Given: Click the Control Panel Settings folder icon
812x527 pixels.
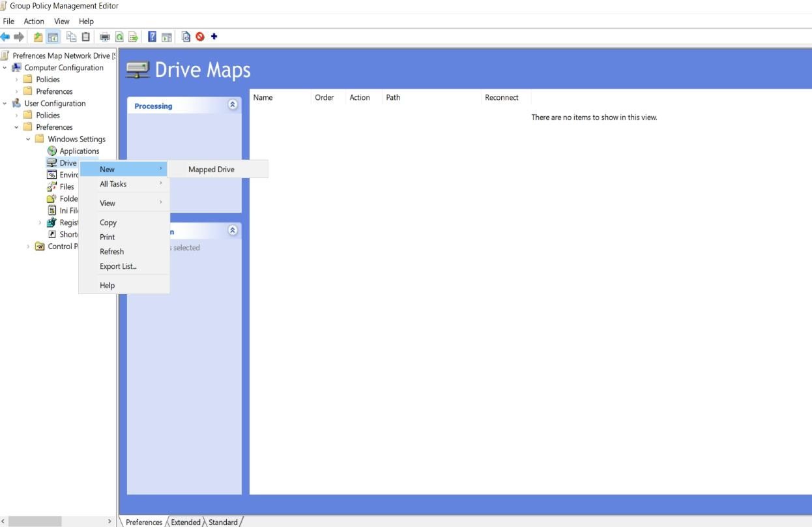Looking at the screenshot, I should 40,246.
